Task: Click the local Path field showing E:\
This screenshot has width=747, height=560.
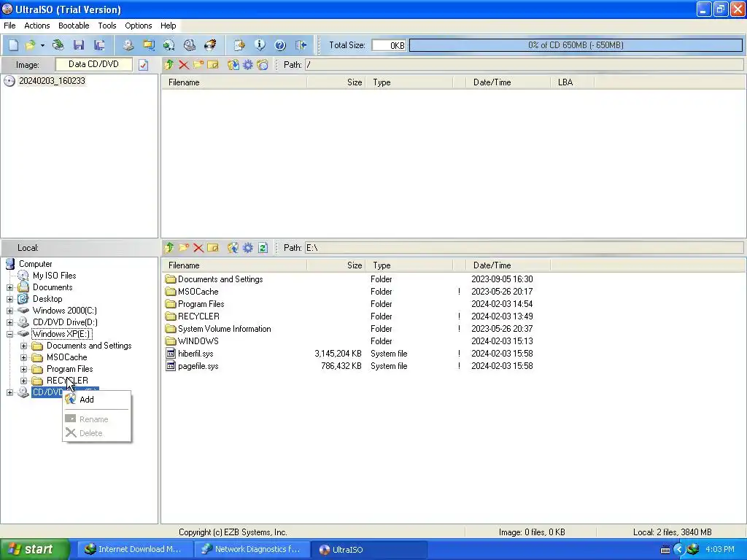Action: point(524,248)
